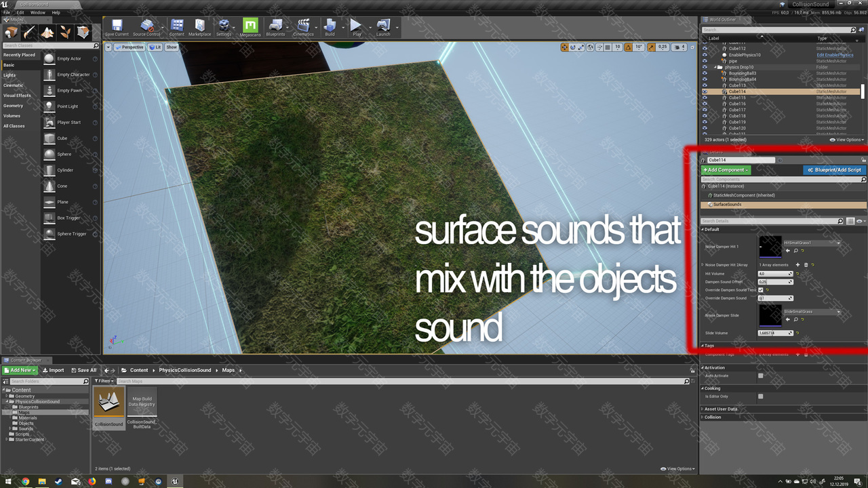The height and width of the screenshot is (488, 868).
Task: Open View Options in World Outliner
Action: click(848, 140)
